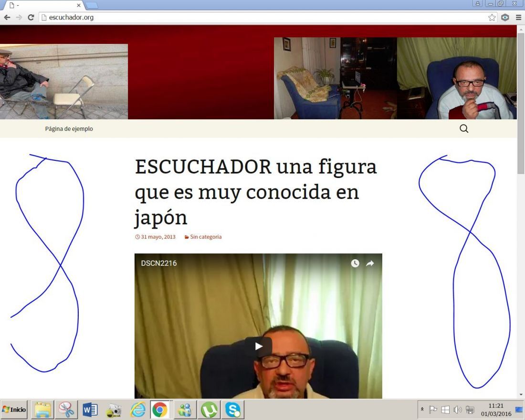The width and height of the screenshot is (525, 420).
Task: Expand hidden system tray icons
Action: (422, 409)
